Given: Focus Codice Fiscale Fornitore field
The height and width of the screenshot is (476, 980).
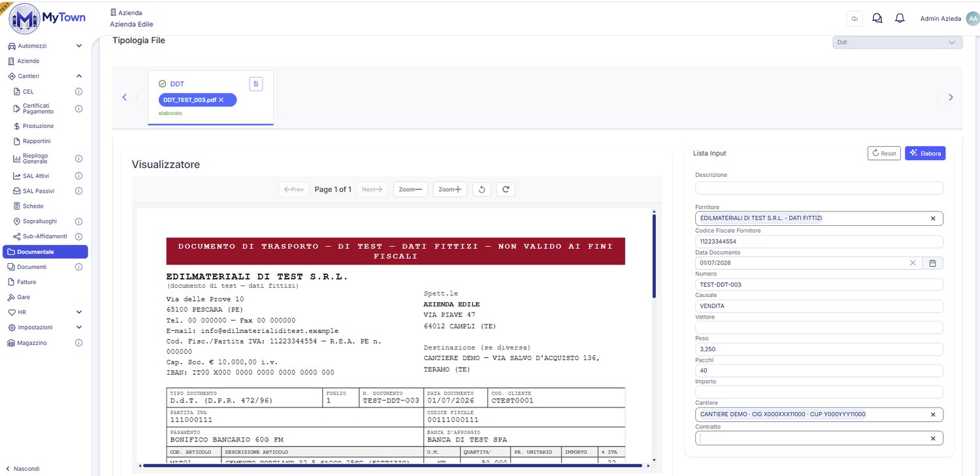Looking at the screenshot, I should click(819, 242).
